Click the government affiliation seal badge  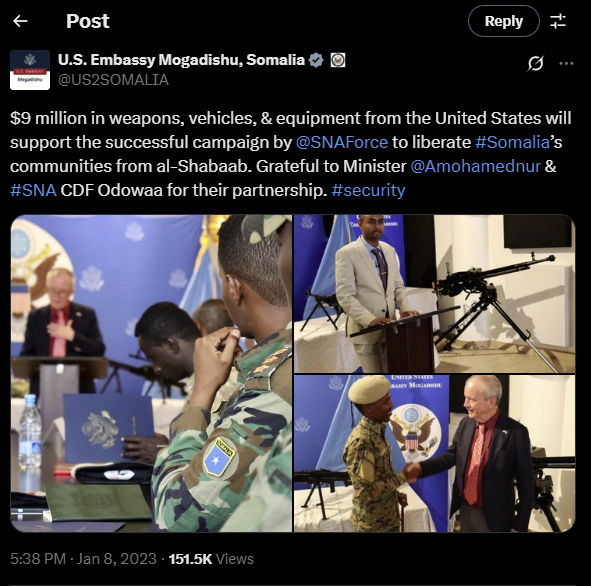[x=338, y=60]
